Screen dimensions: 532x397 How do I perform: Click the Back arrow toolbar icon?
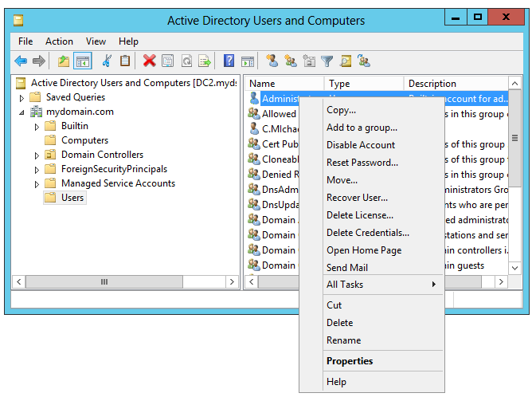[x=21, y=61]
